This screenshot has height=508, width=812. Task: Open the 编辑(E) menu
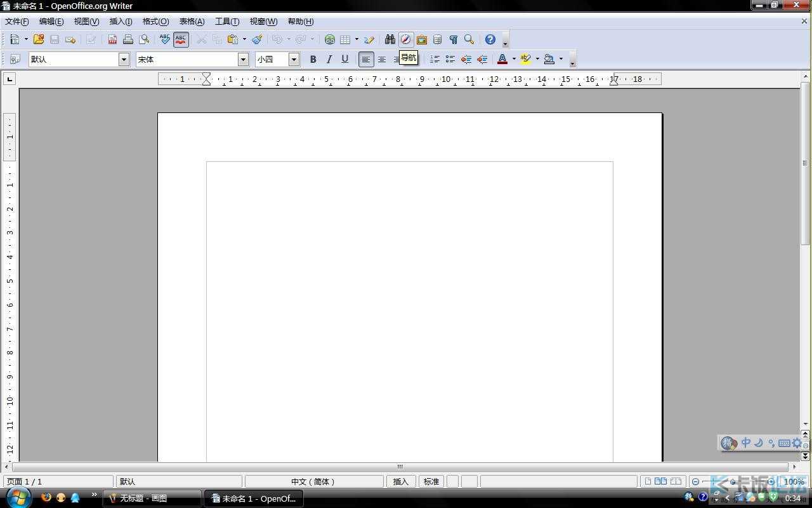click(51, 22)
